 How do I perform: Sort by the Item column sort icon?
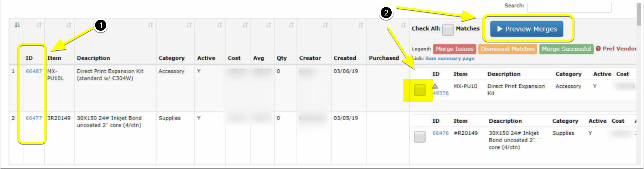point(69,25)
